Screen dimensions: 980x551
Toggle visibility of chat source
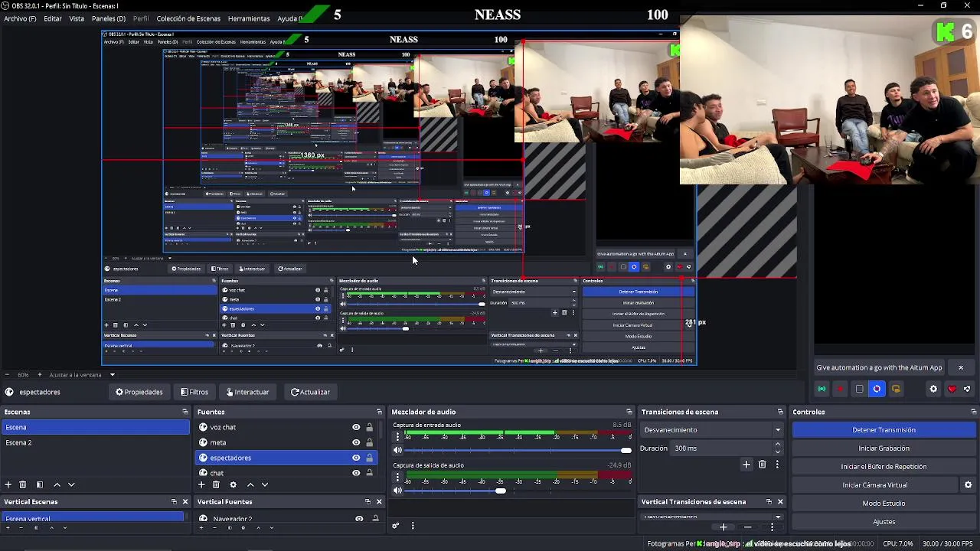(356, 473)
